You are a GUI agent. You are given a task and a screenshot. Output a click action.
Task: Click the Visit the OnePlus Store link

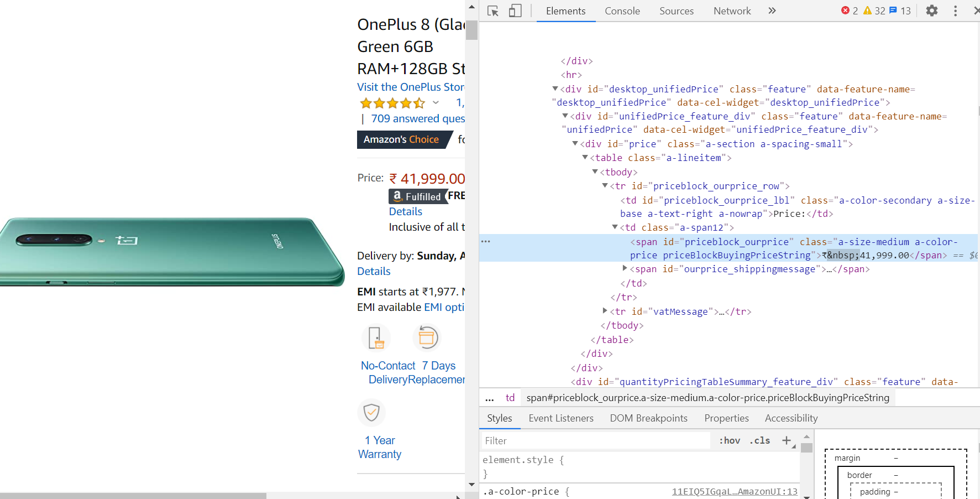click(x=411, y=87)
